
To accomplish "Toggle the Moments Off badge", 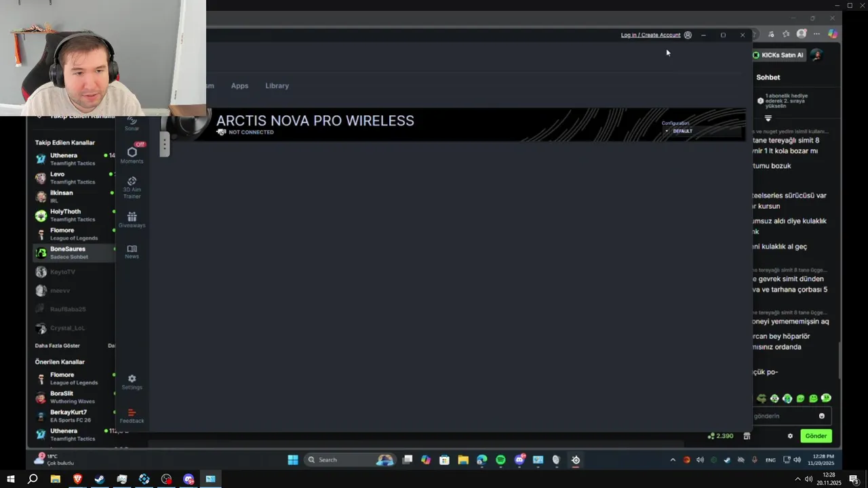I will [x=140, y=144].
